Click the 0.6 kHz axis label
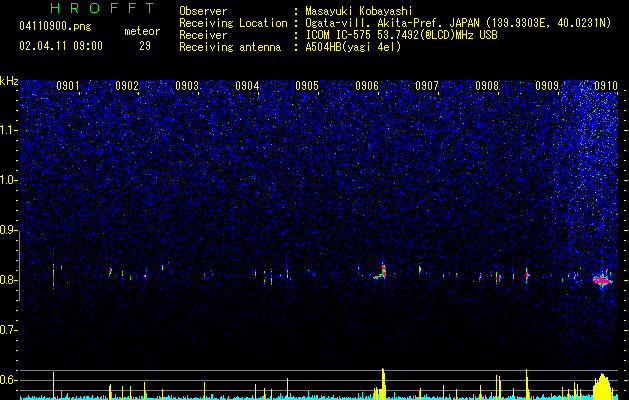This screenshot has height=400, width=629. click(9, 380)
